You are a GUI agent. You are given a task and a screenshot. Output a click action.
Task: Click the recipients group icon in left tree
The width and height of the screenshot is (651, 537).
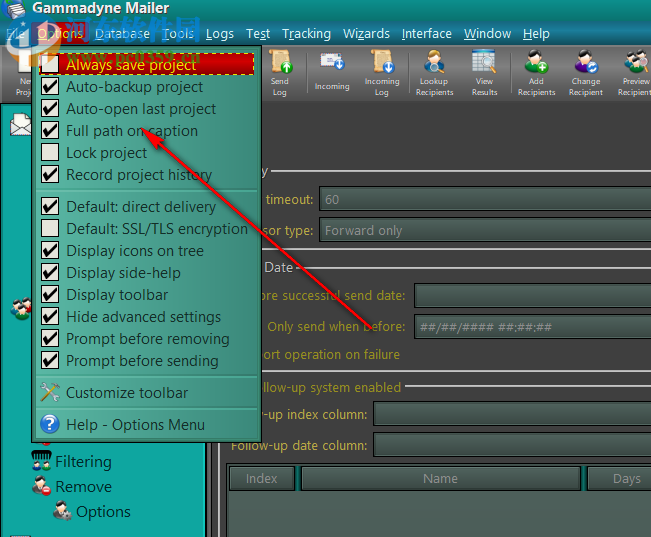[x=21, y=309]
